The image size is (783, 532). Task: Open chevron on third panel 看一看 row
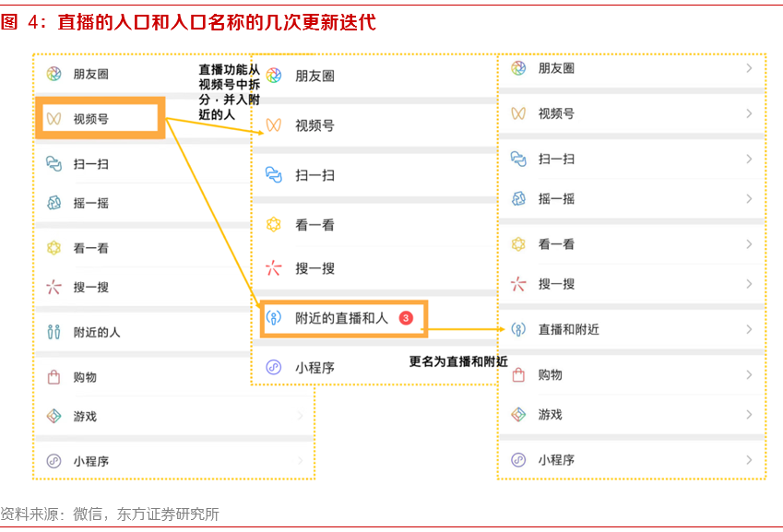click(749, 244)
